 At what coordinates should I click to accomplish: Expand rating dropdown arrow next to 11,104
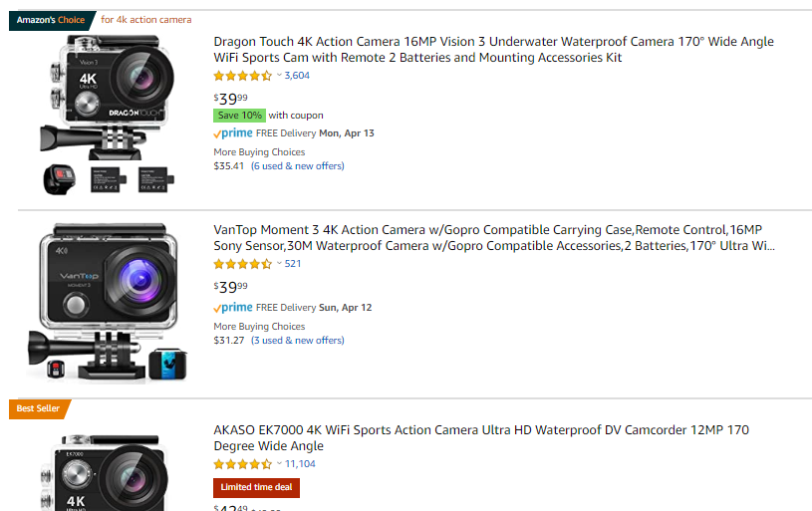[279, 464]
